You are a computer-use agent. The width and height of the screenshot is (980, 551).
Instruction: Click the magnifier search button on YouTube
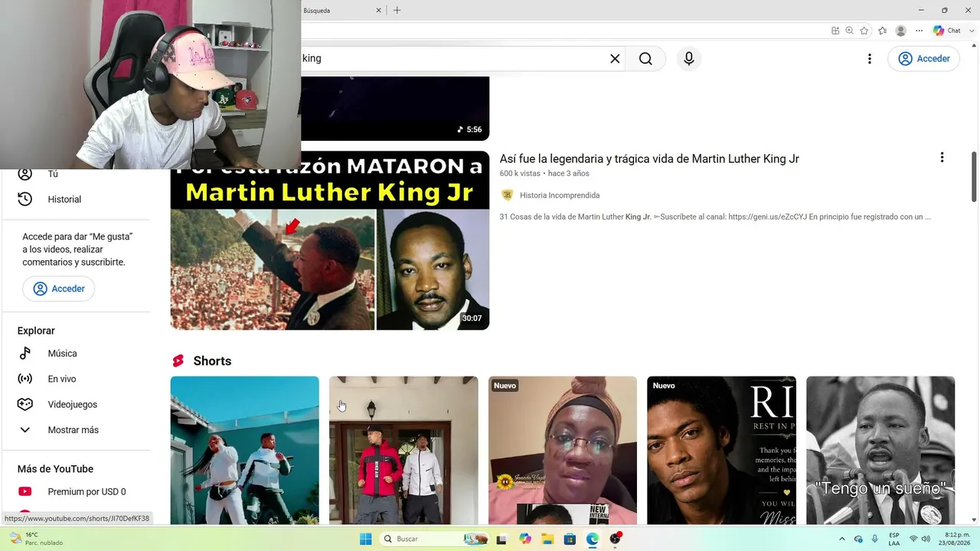(x=645, y=59)
